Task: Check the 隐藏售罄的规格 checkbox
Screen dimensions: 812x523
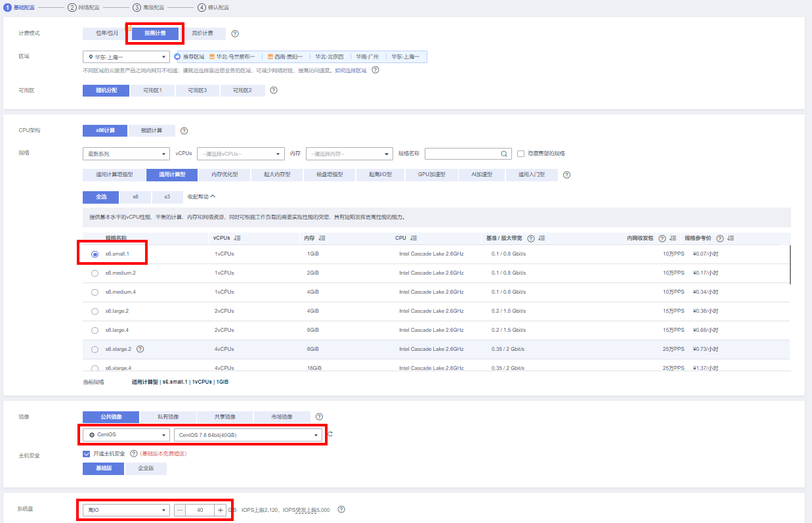Action: pyautogui.click(x=521, y=154)
